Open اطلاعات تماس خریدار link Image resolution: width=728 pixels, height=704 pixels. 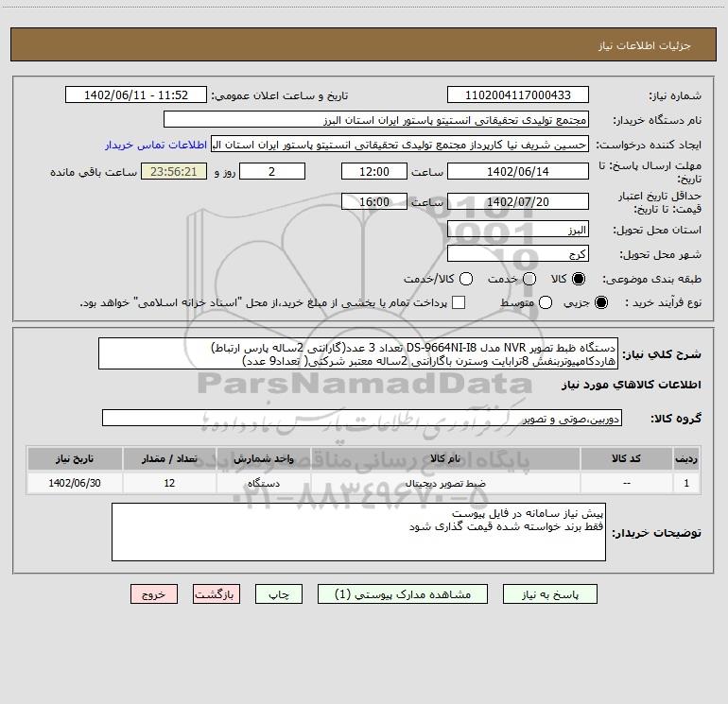[x=156, y=145]
